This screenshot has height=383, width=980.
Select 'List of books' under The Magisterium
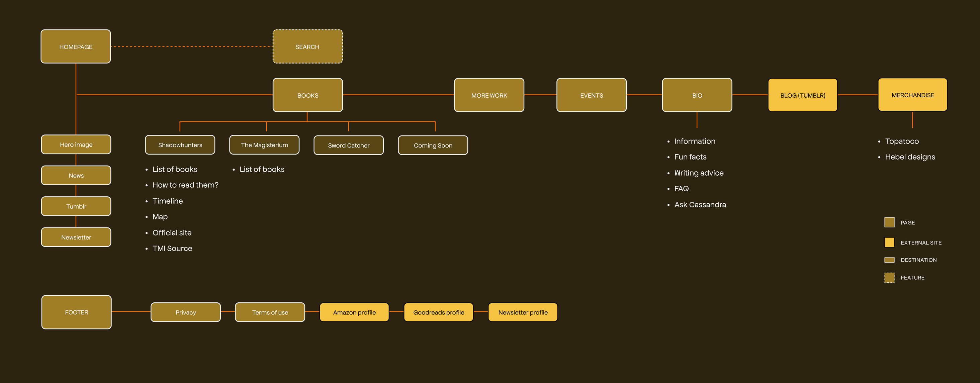tap(262, 169)
